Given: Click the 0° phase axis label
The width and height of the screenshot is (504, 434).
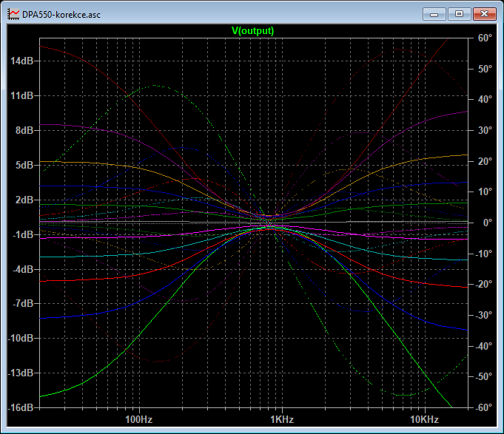Looking at the screenshot, I should (488, 223).
